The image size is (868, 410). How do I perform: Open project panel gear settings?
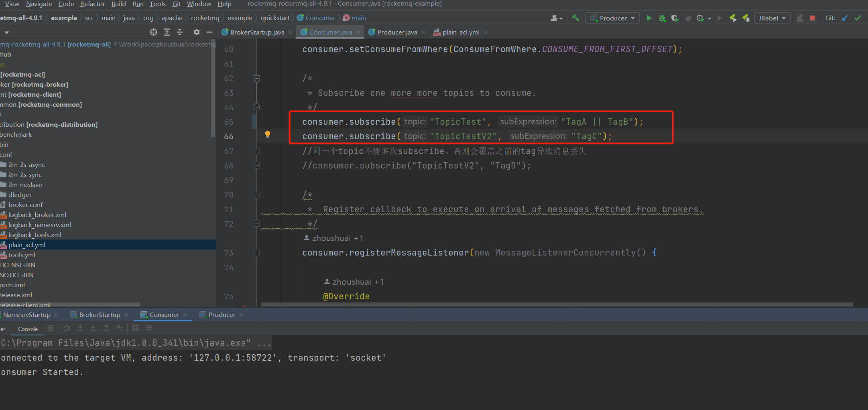point(196,32)
